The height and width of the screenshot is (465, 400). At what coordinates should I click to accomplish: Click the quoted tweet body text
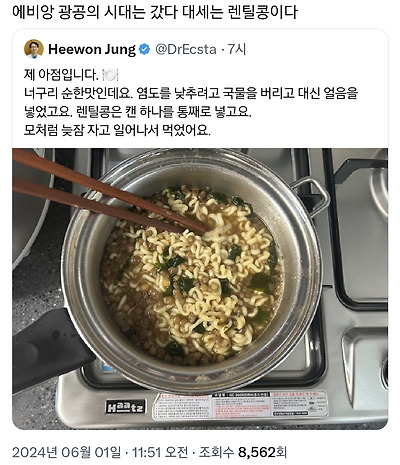pyautogui.click(x=191, y=102)
